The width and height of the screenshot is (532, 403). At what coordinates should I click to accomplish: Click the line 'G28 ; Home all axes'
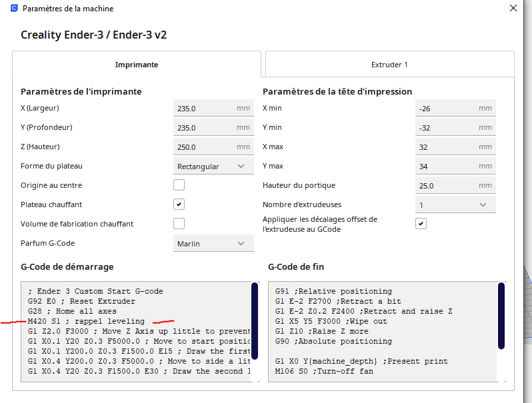[72, 311]
